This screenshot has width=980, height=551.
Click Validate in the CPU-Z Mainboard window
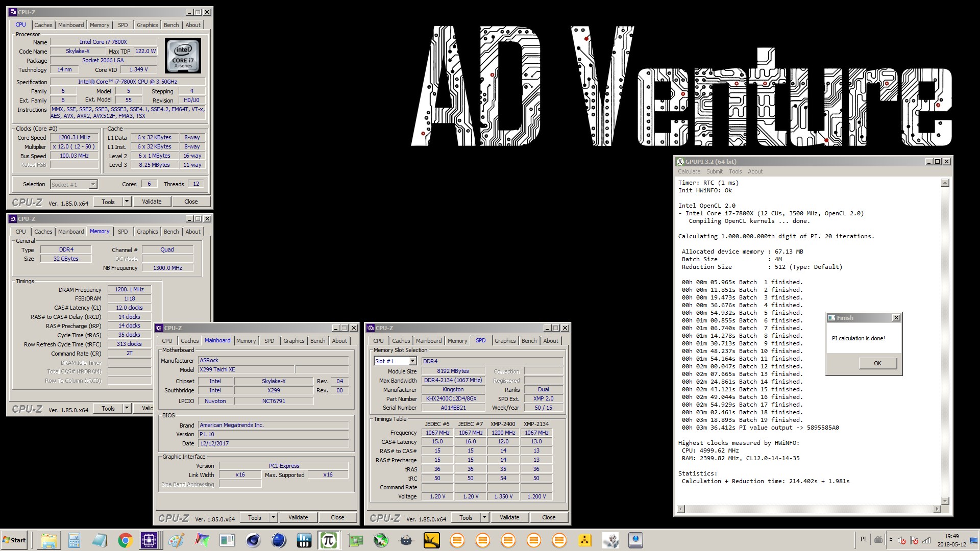(x=298, y=518)
